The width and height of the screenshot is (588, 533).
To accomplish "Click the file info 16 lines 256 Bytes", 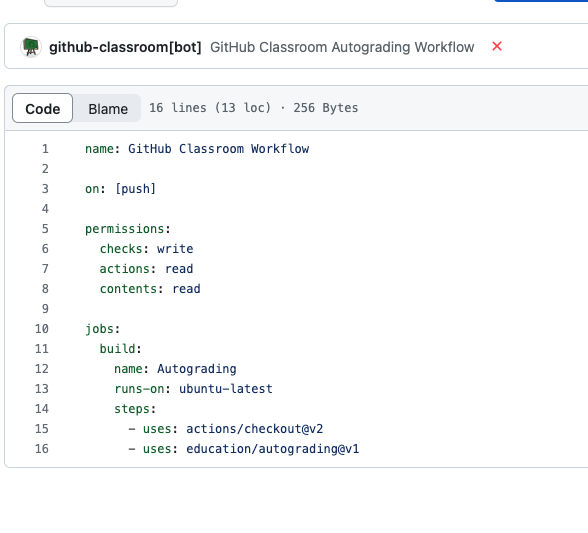I will 254,108.
